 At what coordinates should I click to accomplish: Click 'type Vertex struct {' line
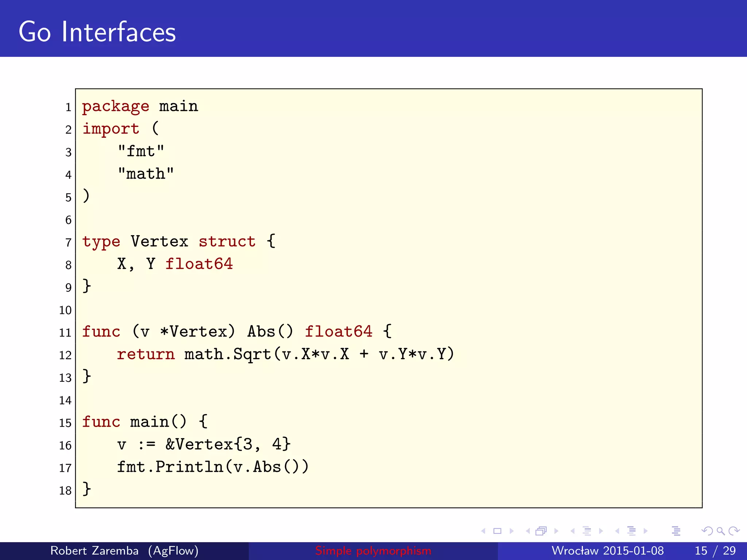[179, 241]
